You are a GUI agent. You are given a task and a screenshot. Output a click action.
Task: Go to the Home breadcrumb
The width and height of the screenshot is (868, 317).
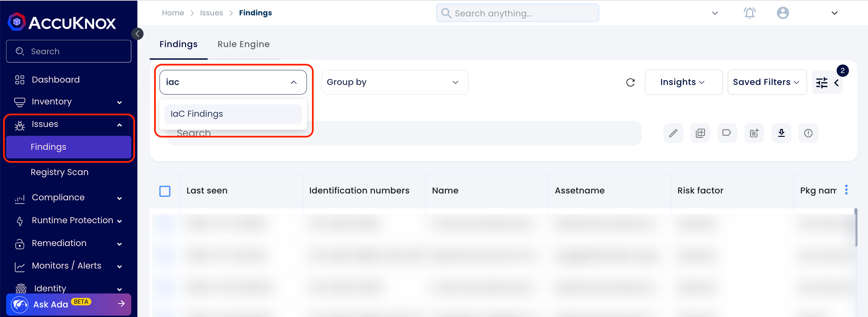(x=173, y=13)
